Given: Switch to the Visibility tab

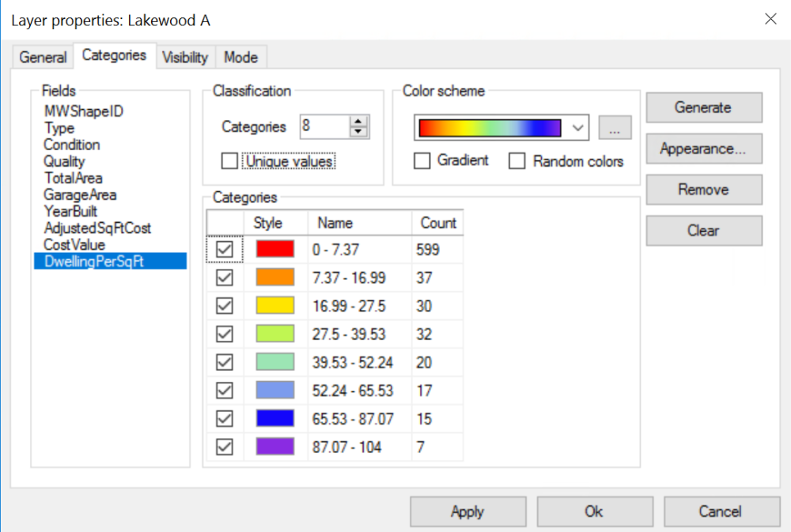Looking at the screenshot, I should (185, 57).
